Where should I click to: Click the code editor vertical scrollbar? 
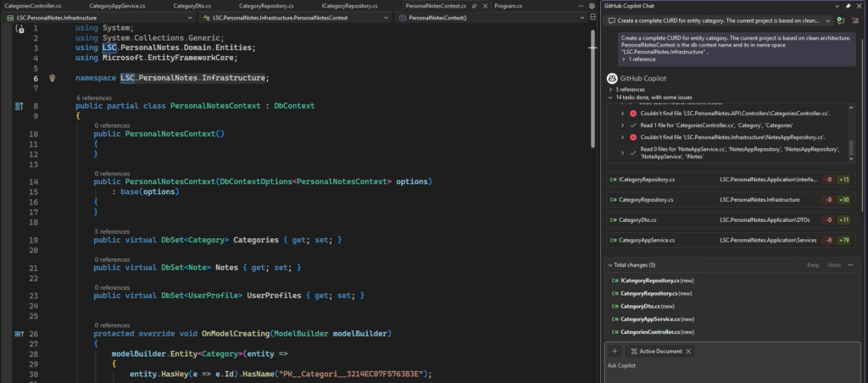593,89
